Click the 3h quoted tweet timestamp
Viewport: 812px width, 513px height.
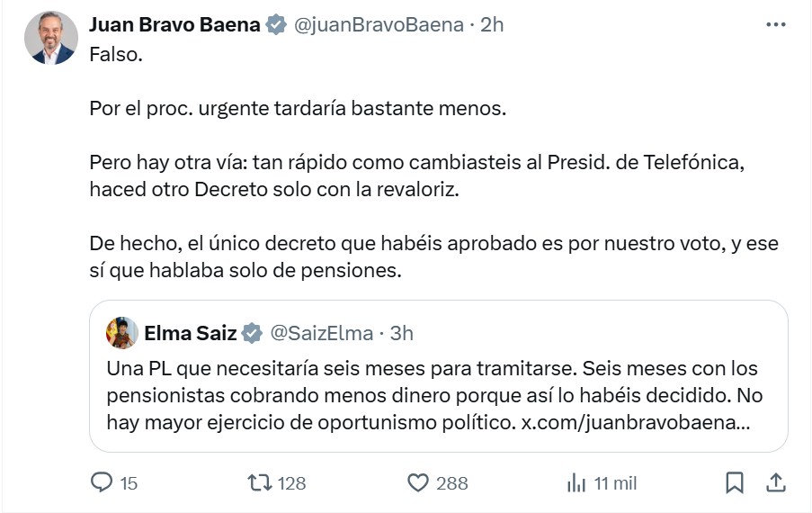coord(400,333)
